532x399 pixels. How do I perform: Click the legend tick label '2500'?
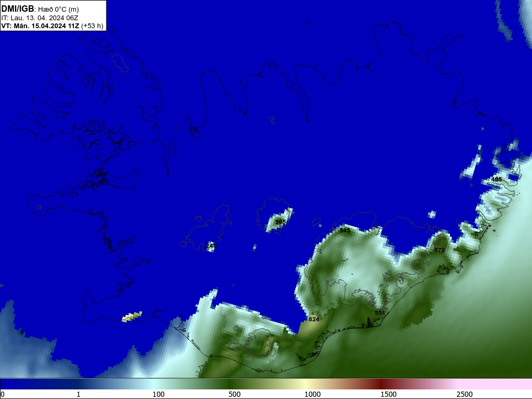coord(464,394)
